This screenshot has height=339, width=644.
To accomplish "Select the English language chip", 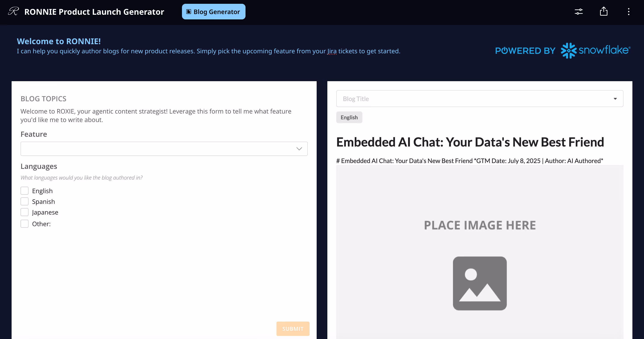I will (349, 118).
